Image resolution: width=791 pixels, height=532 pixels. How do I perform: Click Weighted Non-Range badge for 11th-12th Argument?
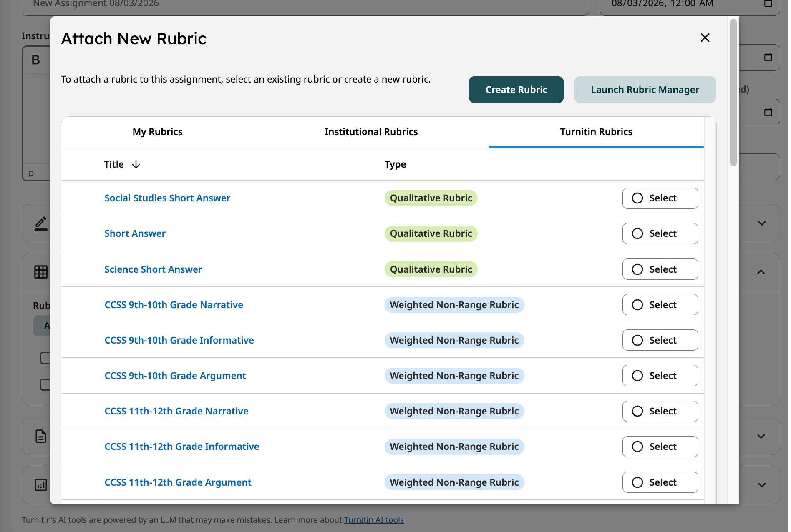tap(454, 482)
